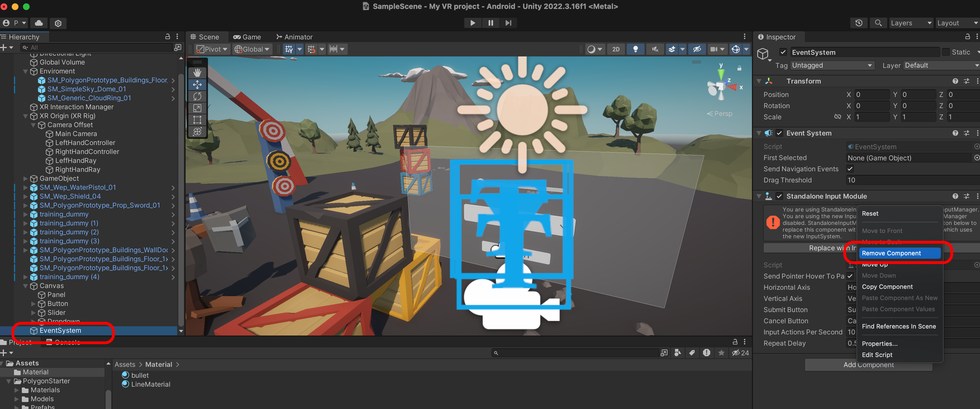Open the cloud services icon

(x=39, y=23)
